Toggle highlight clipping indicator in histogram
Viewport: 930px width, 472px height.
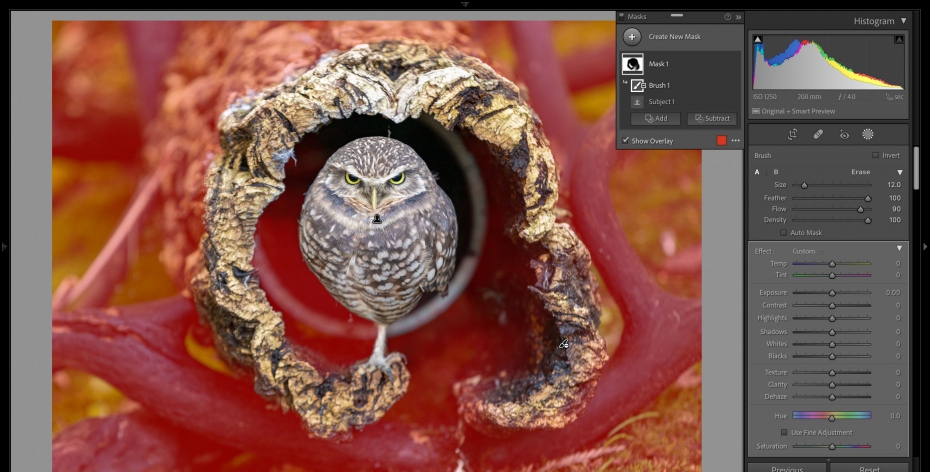899,39
